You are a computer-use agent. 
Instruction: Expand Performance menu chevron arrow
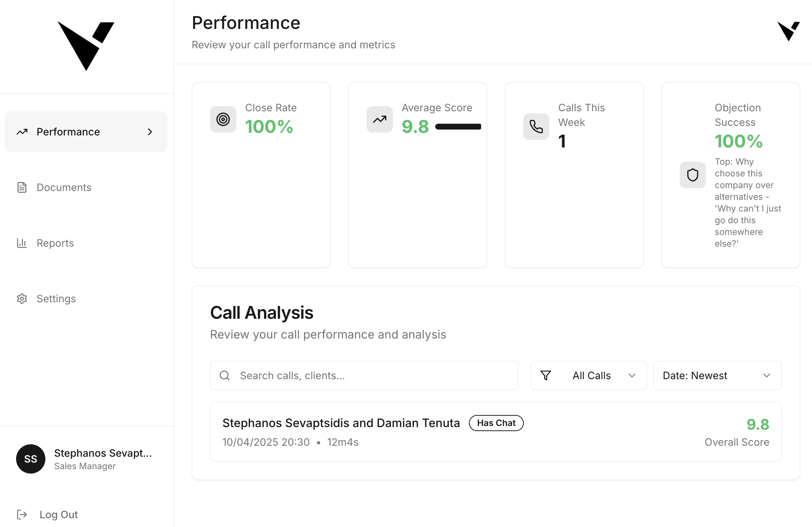pyautogui.click(x=150, y=132)
